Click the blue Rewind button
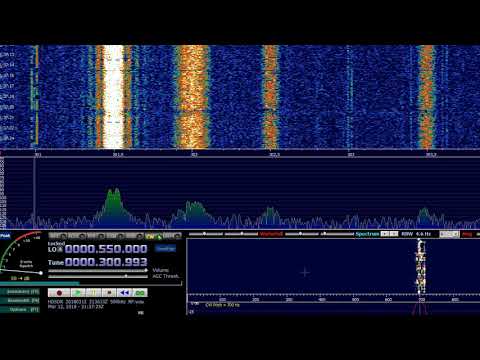 tap(125, 293)
